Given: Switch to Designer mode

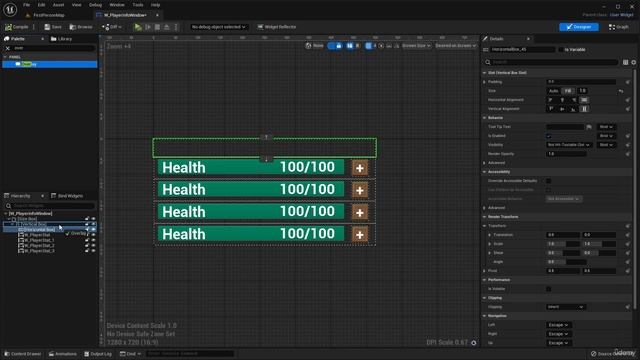Looking at the screenshot, I should tap(579, 27).
